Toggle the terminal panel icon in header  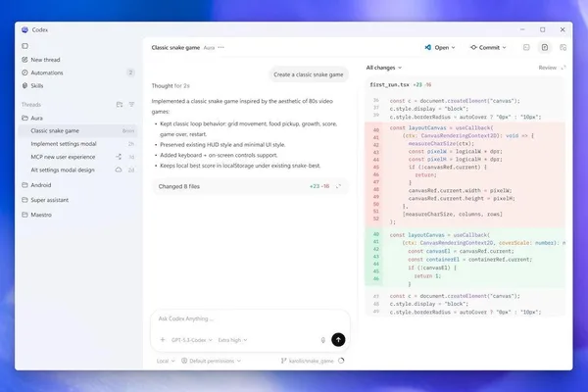click(526, 47)
